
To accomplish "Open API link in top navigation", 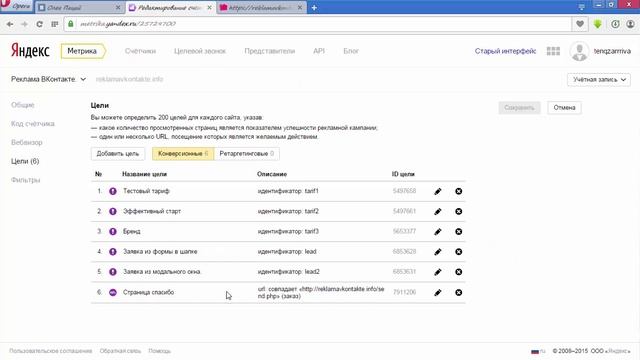I will point(319,51).
